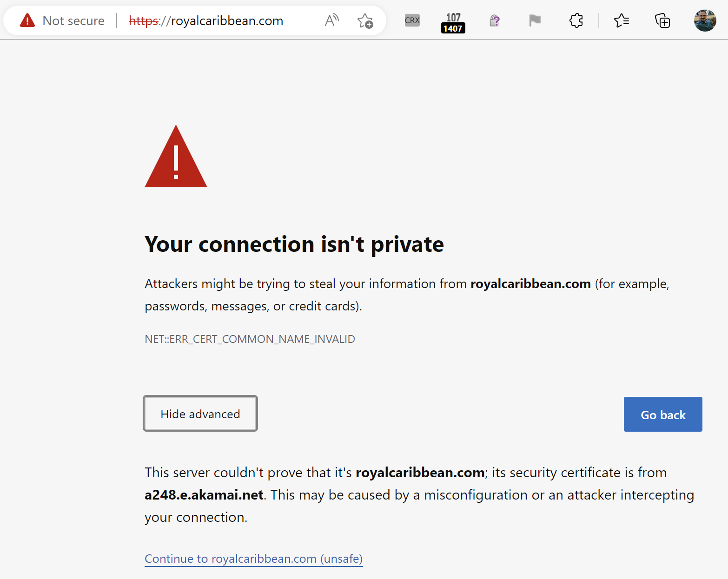The image size is (728, 579).
Task: Click the Not secure label in address bar
Action: (x=73, y=21)
